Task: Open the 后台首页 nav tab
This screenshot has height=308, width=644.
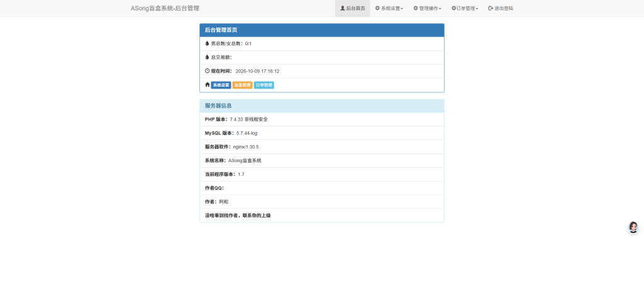Action: (x=352, y=8)
